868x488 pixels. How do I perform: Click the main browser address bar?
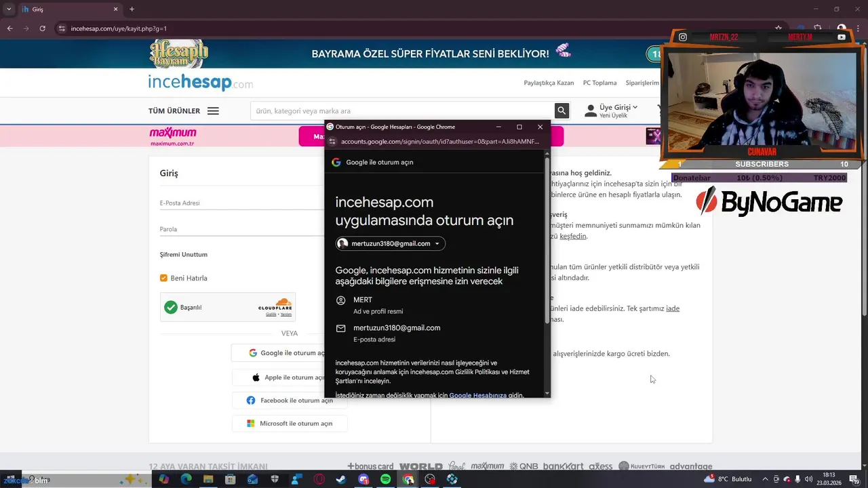coord(407,28)
